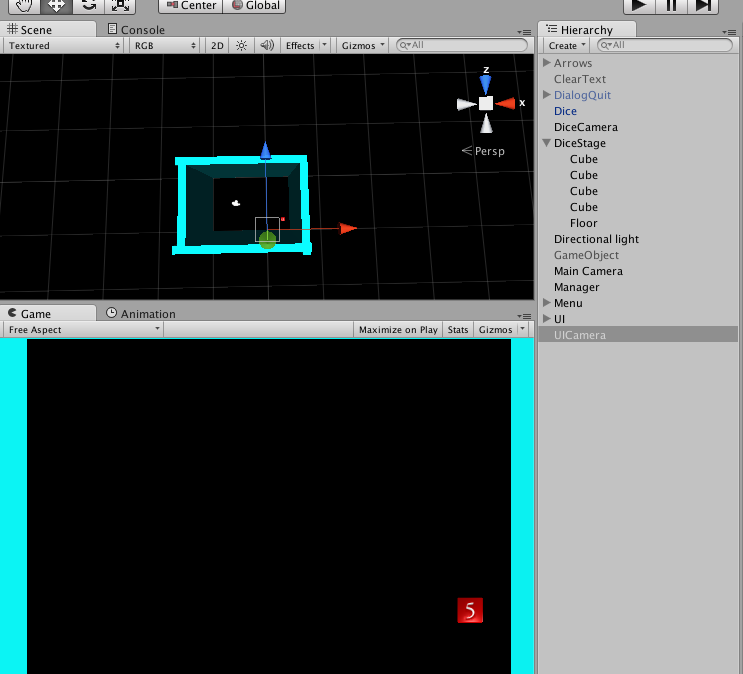Image resolution: width=743 pixels, height=674 pixels.
Task: Select GameObject in Hierarchy
Action: click(586, 255)
